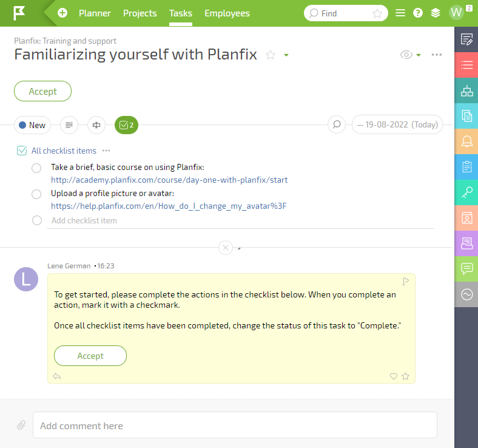Open the W user avatar menu
Screen dimensions: 478x448
(456, 13)
